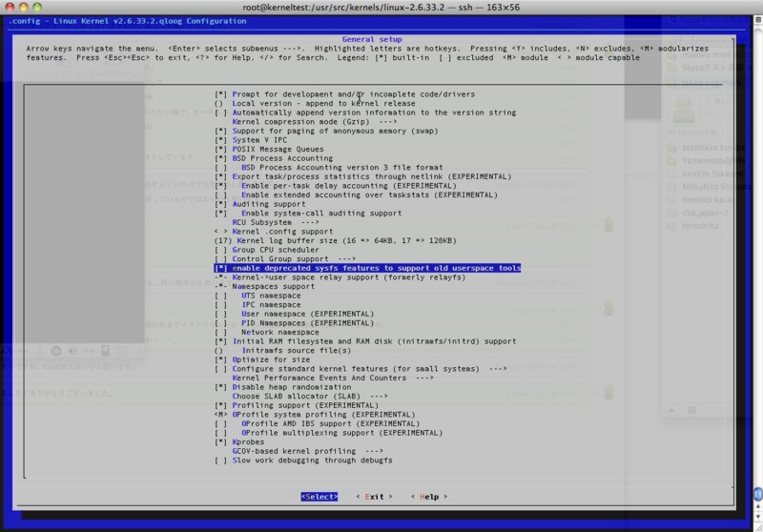The image size is (763, 532).
Task: Toggle Export task/process statistics through netlink
Action: tap(220, 176)
